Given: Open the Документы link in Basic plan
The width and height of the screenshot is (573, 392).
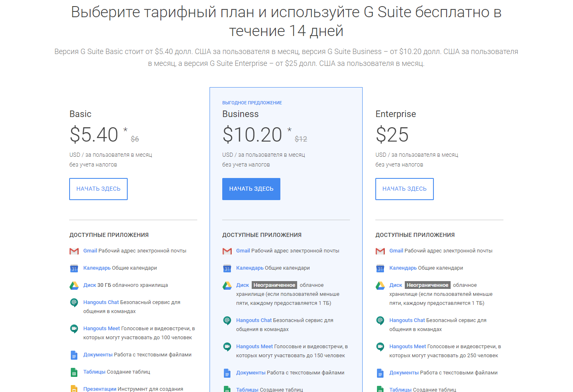Looking at the screenshot, I should [x=98, y=355].
